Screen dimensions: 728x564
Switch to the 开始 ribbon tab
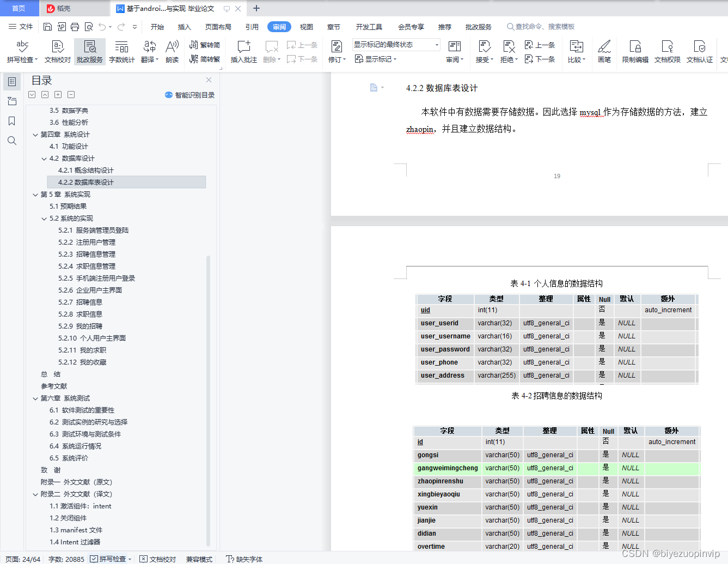coord(157,27)
